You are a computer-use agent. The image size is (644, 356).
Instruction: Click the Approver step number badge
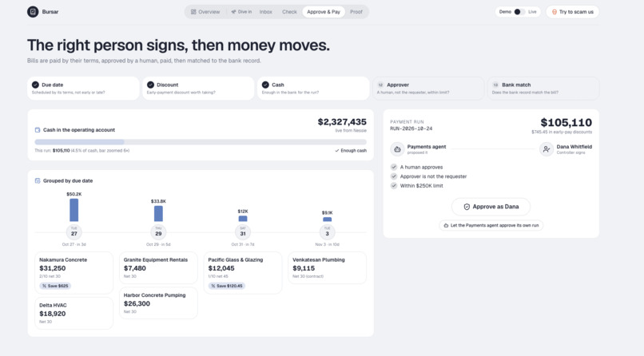pyautogui.click(x=380, y=85)
